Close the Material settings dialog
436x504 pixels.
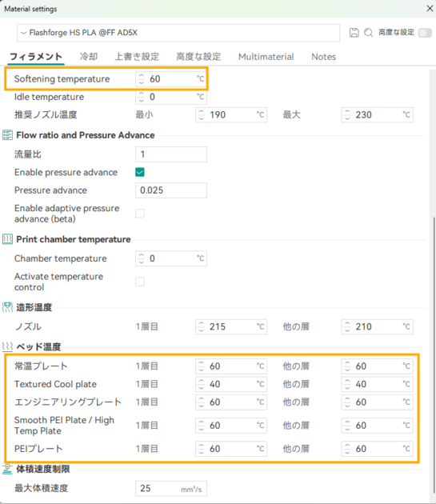(430, 9)
